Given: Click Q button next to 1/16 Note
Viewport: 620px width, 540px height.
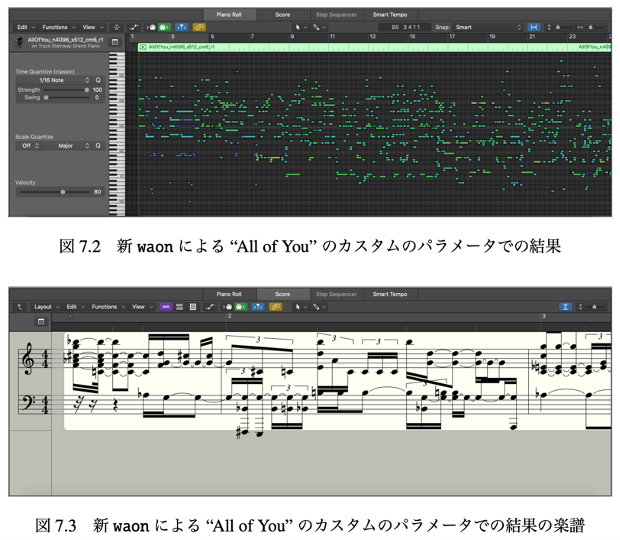Looking at the screenshot, I should pos(98,80).
